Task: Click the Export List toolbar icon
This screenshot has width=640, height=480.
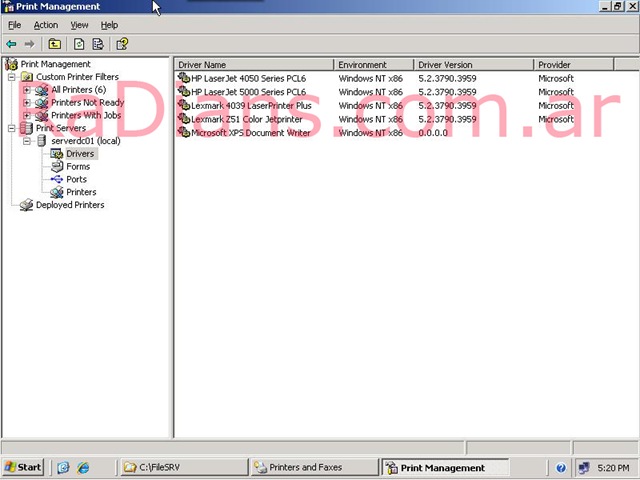Action: pyautogui.click(x=98, y=44)
